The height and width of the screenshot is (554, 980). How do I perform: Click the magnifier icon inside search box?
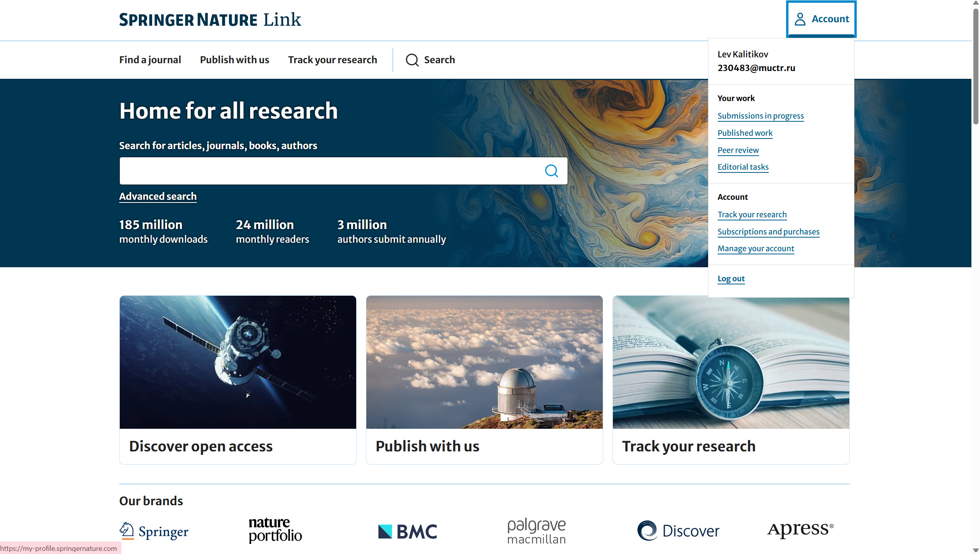point(551,171)
